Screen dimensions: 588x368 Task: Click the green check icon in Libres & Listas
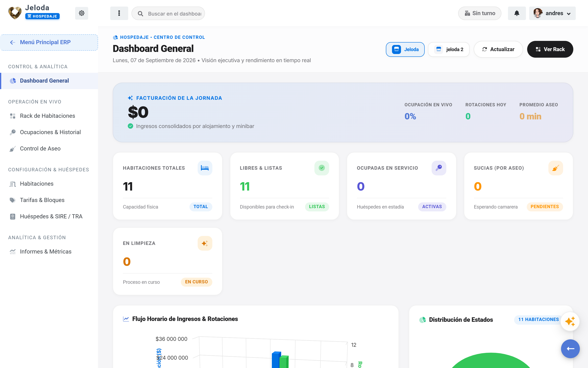click(322, 168)
